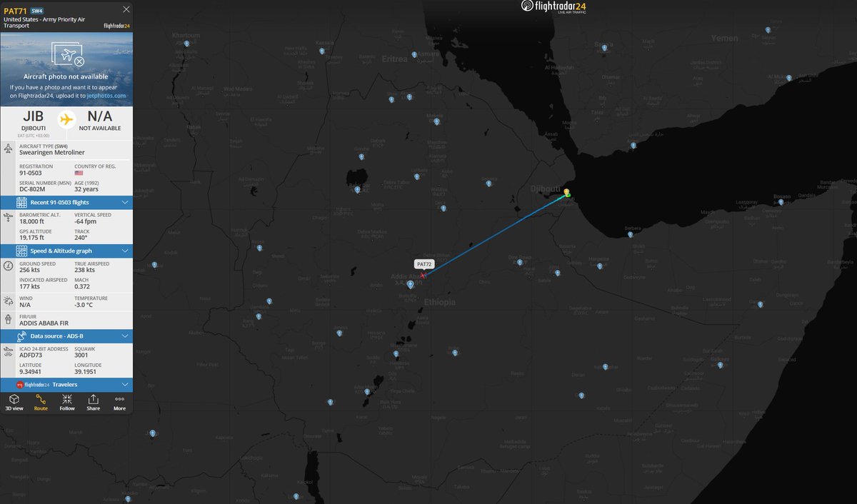Select the Khartoum airport pin
Image resolution: width=857 pixels, height=504 pixels.
(186, 44)
